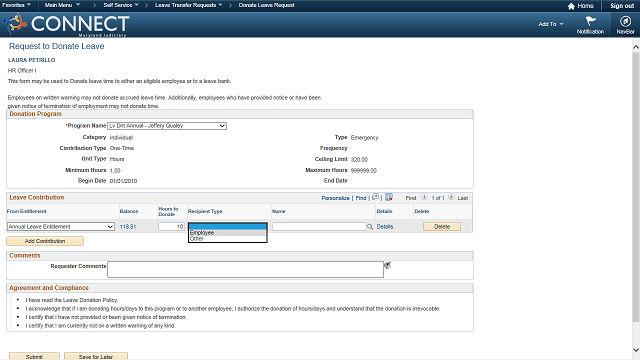
Task: Click the Name column header
Action: (279, 211)
